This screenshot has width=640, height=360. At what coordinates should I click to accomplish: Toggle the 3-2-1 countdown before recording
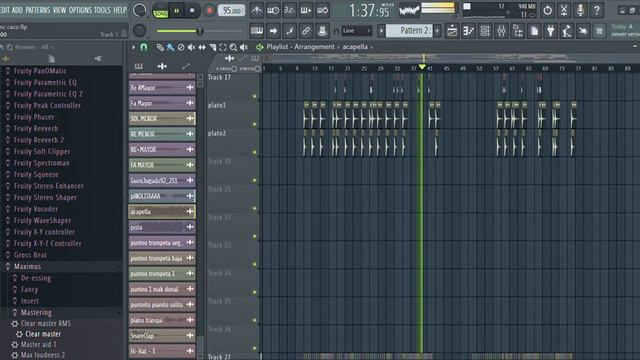coord(289,10)
